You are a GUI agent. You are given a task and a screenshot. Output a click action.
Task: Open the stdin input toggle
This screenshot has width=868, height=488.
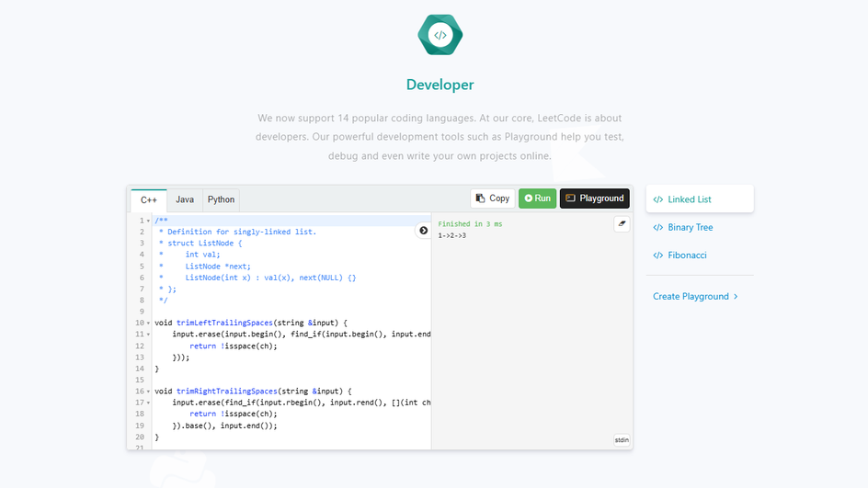(x=622, y=440)
